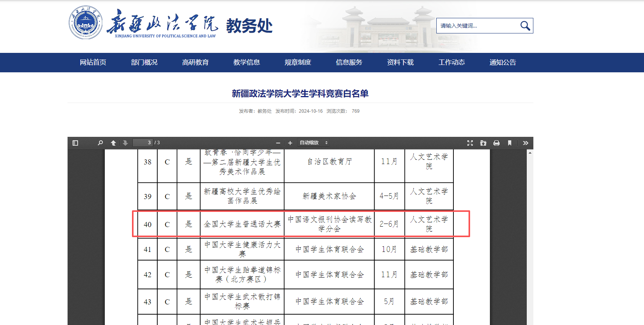Screen dimensions: 644x325
Task: Click the PDF bookmark current view icon
Action: 510,143
